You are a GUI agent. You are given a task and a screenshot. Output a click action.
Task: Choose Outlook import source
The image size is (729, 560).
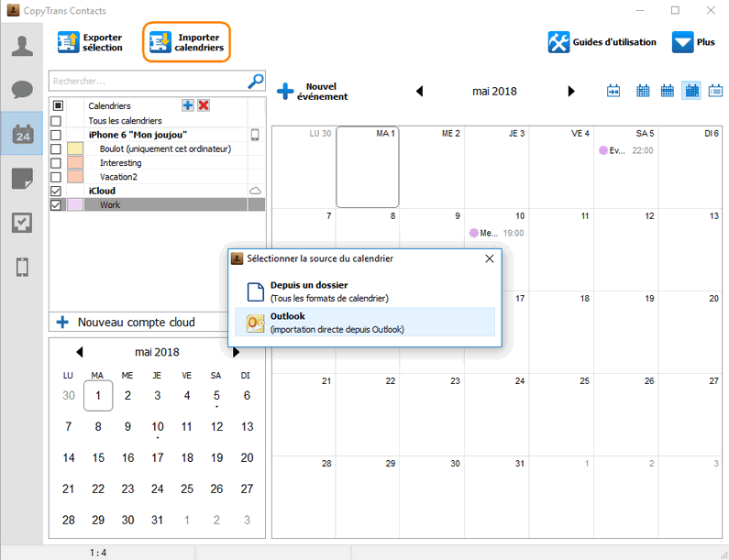pyautogui.click(x=365, y=323)
